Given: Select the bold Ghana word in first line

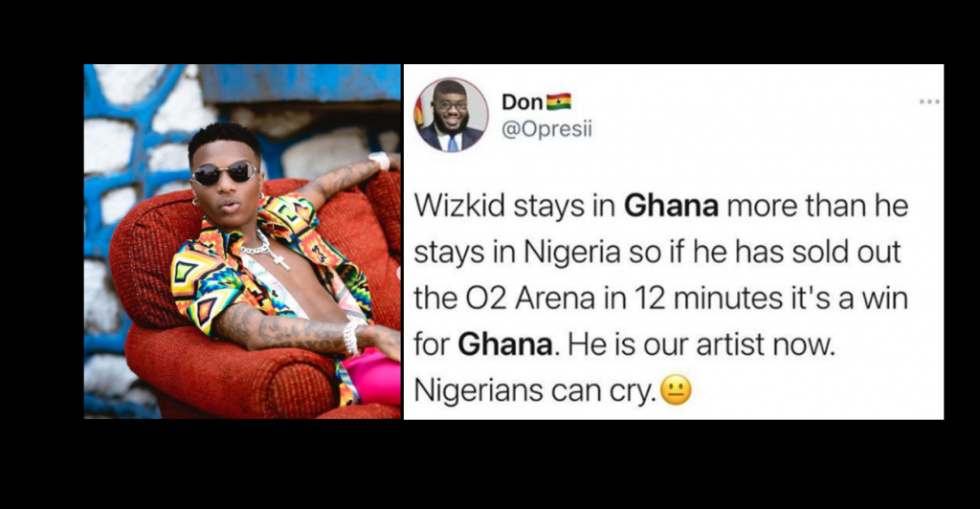Looking at the screenshot, I should point(671,206).
